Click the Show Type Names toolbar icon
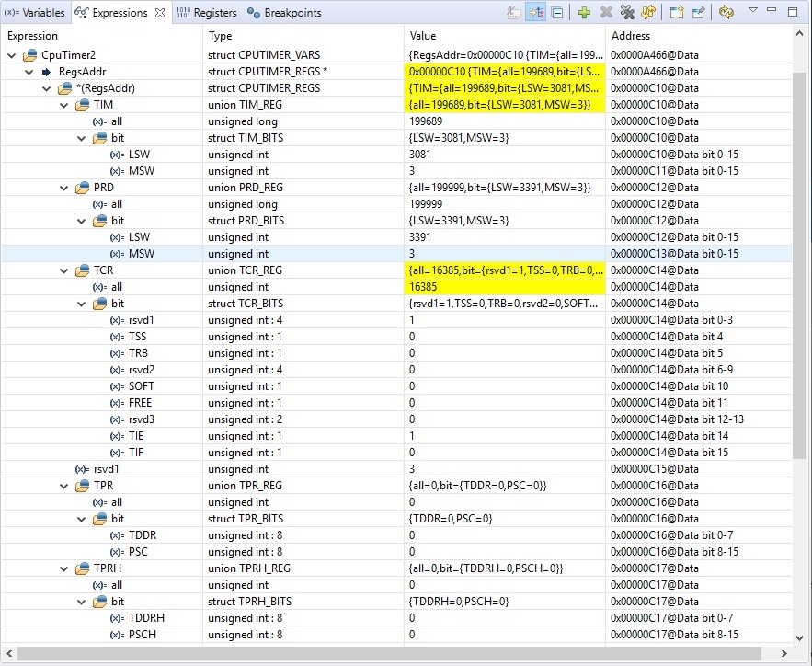The height and width of the screenshot is (666, 812). [x=514, y=13]
